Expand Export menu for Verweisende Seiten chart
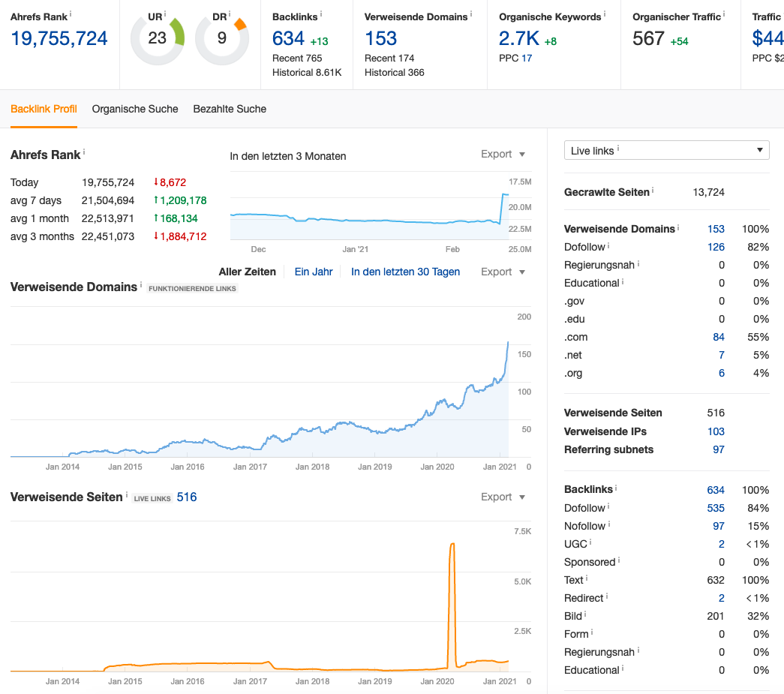 point(503,497)
